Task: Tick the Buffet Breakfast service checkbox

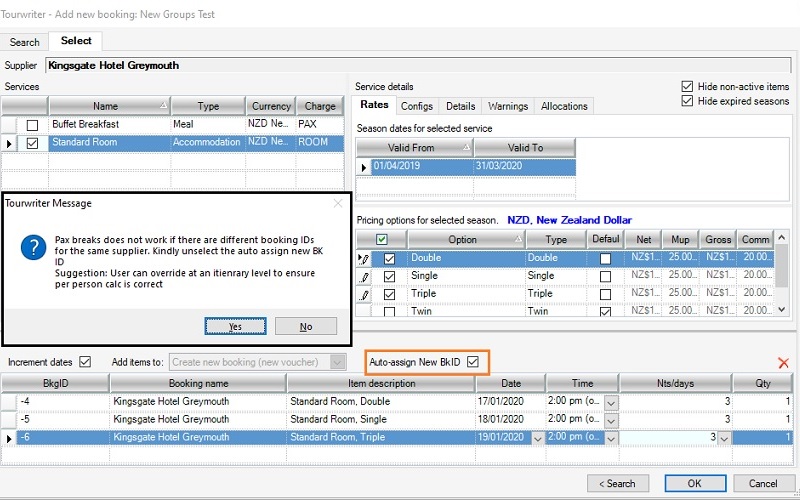Action: pos(33,125)
